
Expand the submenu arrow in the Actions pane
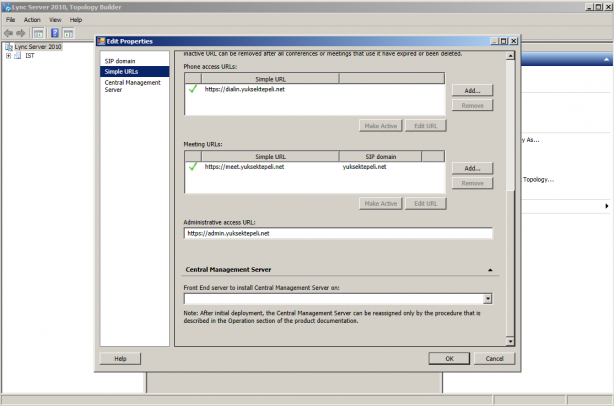click(607, 206)
